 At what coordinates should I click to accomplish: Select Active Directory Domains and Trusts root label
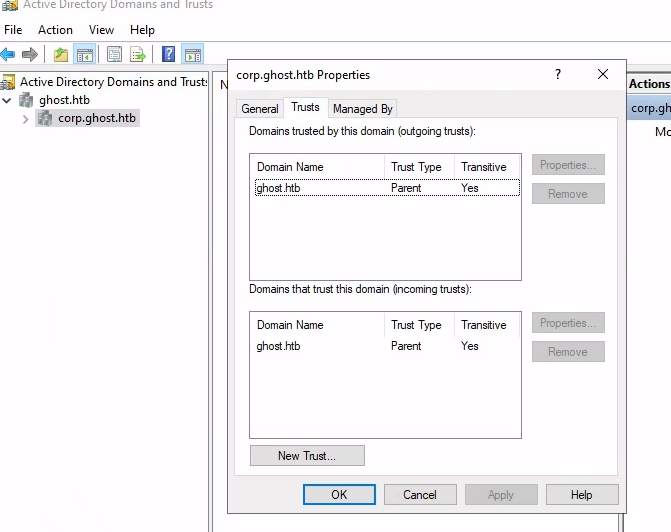point(113,82)
